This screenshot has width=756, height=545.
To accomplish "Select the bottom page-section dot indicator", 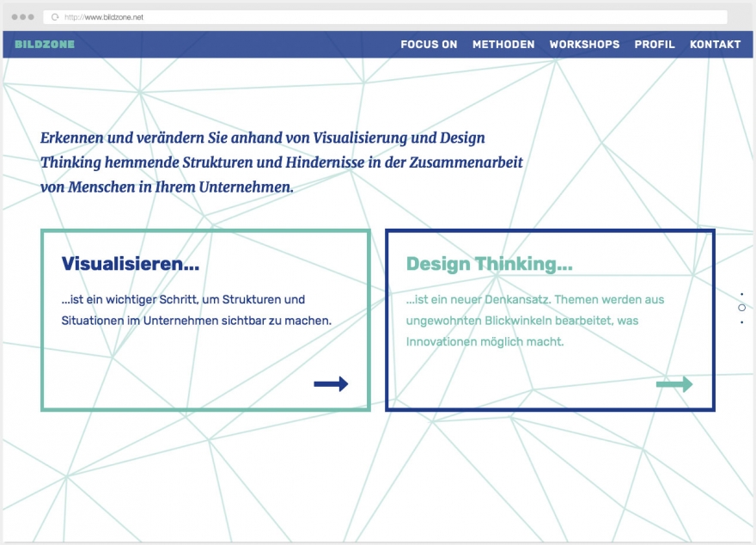I will [741, 322].
